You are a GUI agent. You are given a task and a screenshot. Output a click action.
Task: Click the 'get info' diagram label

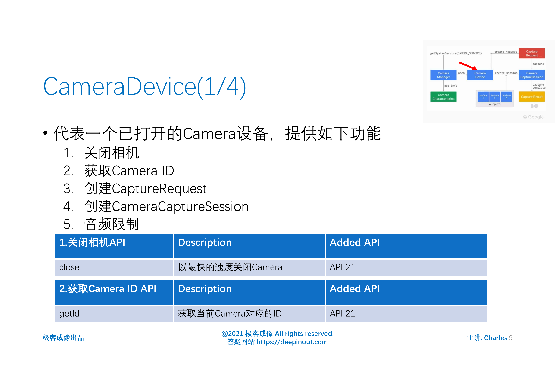[451, 86]
